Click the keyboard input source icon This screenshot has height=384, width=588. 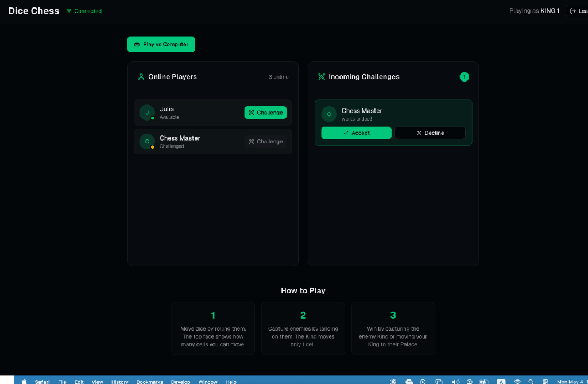[501, 382]
